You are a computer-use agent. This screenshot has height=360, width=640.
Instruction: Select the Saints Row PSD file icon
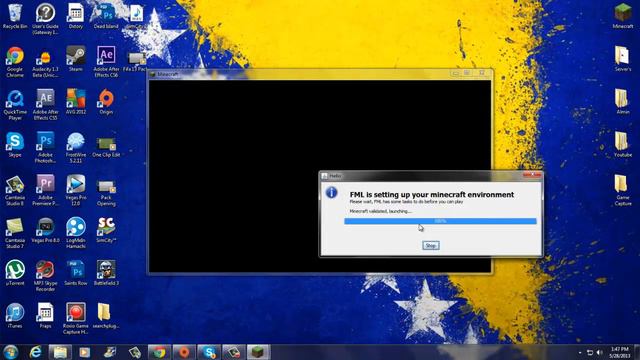76,273
